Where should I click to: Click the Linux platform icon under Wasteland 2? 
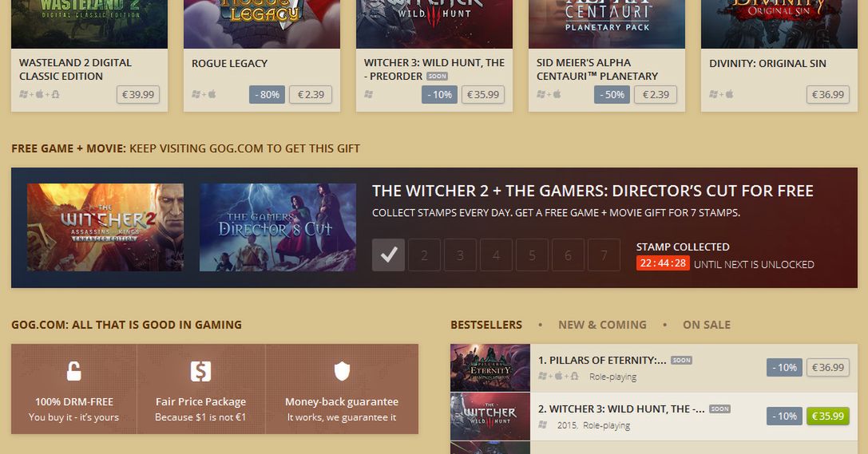tap(55, 95)
